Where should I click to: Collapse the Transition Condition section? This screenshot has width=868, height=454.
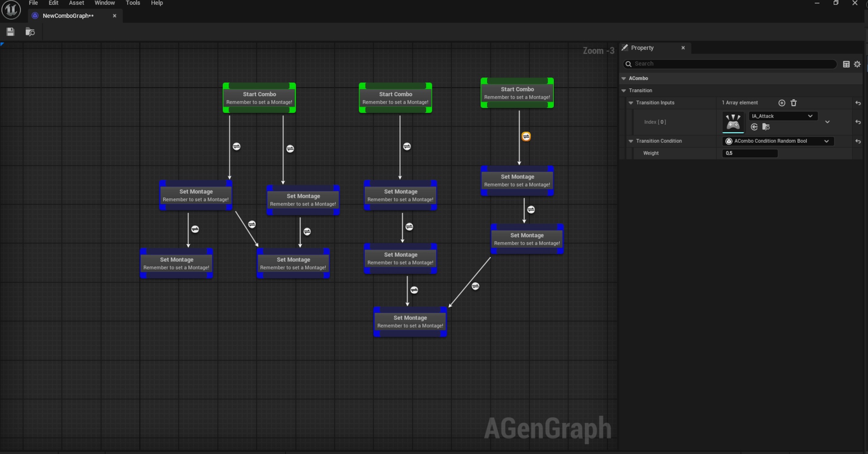pos(631,141)
